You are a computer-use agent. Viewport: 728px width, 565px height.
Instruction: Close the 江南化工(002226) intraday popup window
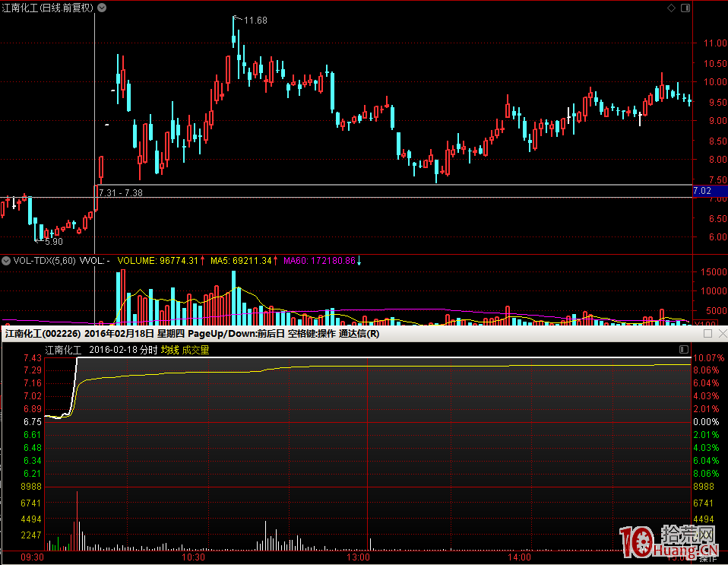723,334
